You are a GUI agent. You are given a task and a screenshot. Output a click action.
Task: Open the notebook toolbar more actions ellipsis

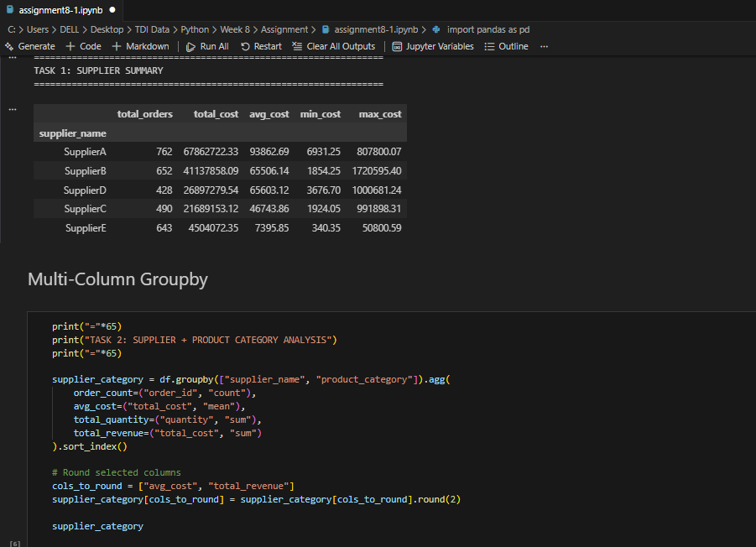[x=544, y=47]
